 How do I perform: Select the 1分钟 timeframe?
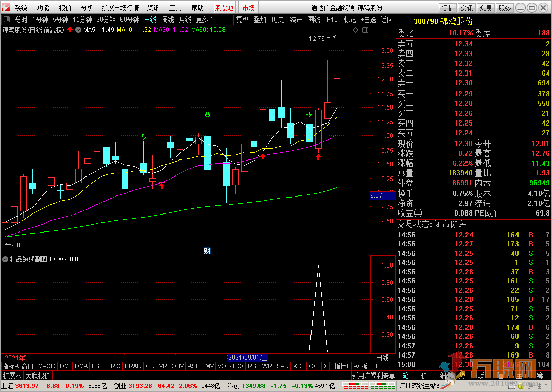(x=40, y=20)
